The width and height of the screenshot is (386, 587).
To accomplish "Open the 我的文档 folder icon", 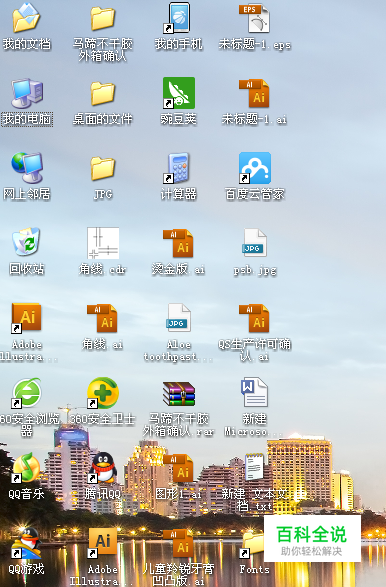I will click(x=26, y=18).
